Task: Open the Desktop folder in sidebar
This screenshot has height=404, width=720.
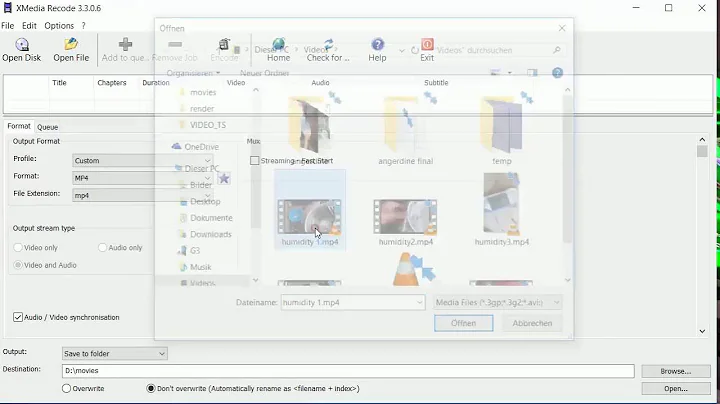Action: pos(200,202)
